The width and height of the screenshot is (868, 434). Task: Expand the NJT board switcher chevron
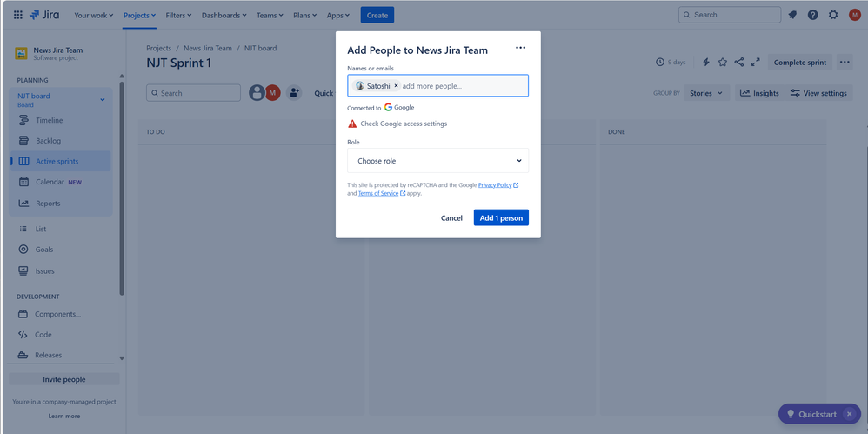coord(102,100)
